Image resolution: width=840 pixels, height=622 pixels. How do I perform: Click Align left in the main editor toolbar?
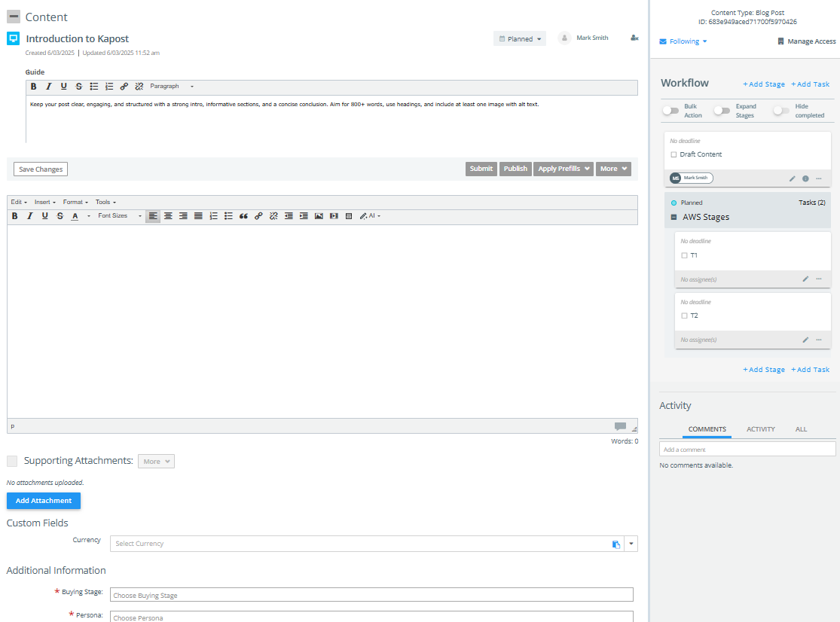pyautogui.click(x=153, y=215)
